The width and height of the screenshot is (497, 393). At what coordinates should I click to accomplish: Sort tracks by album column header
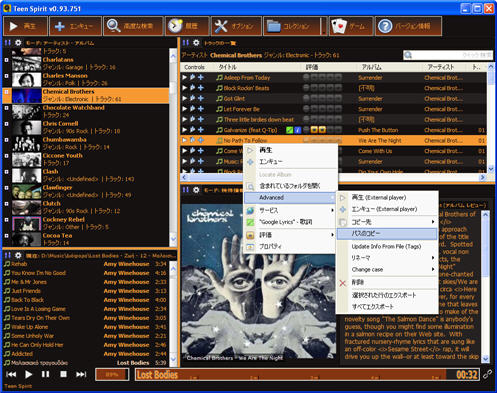[x=388, y=67]
